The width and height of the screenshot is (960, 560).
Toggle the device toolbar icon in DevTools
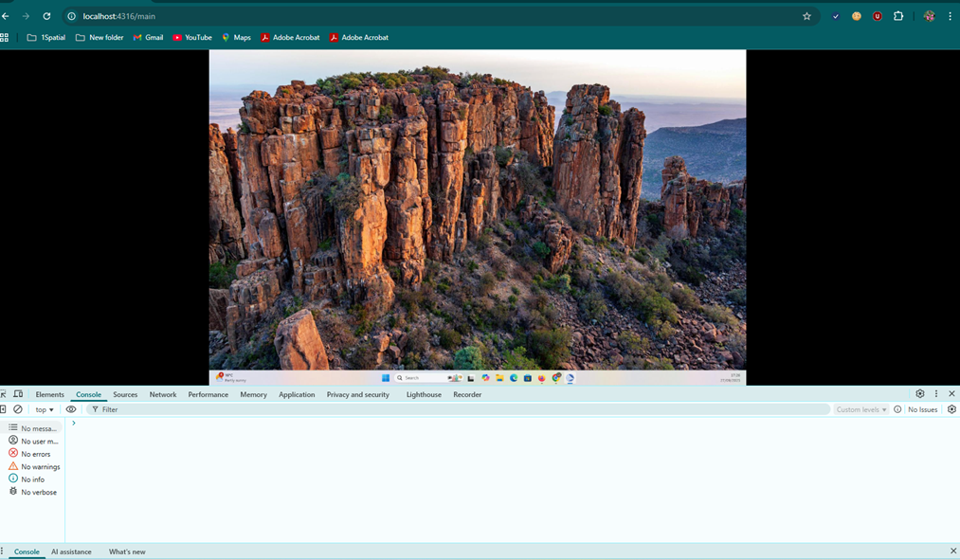click(18, 394)
